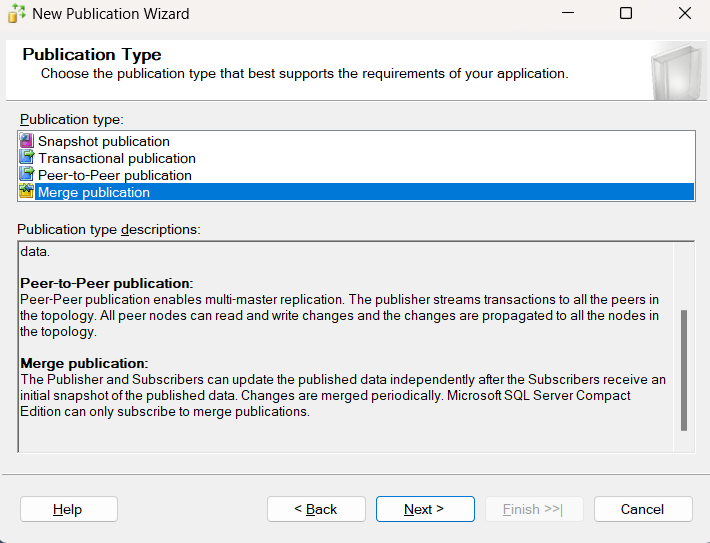
Task: Click the Peer-to-Peer publication icon
Action: [x=27, y=175]
